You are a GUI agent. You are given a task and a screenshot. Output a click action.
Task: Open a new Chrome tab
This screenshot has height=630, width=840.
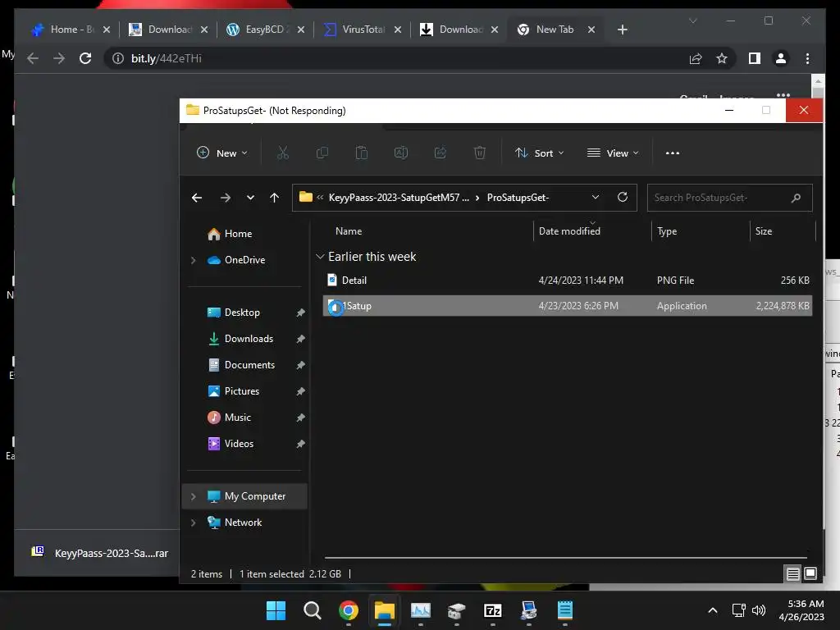[622, 30]
